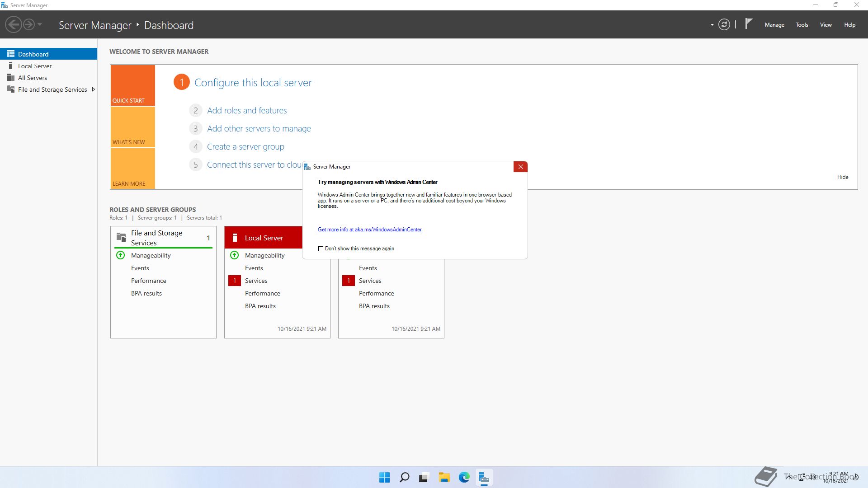
Task: Select All Servers in the sidebar
Action: point(33,78)
